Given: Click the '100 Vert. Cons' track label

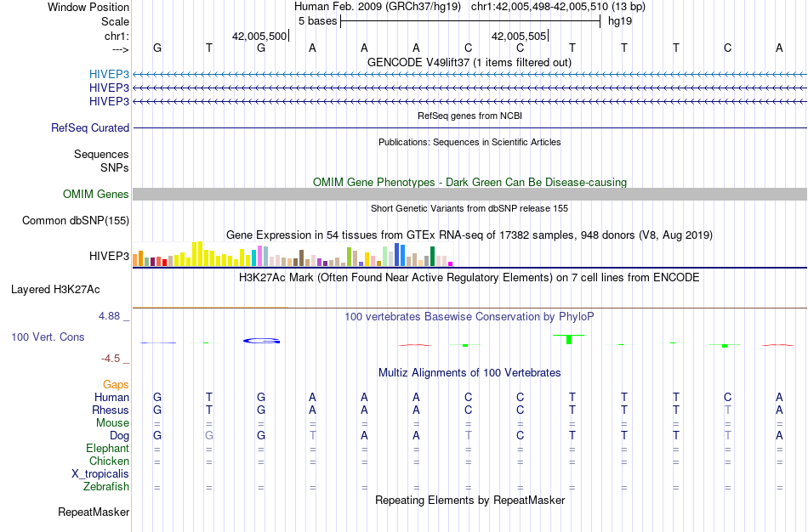Looking at the screenshot, I should (48, 337).
